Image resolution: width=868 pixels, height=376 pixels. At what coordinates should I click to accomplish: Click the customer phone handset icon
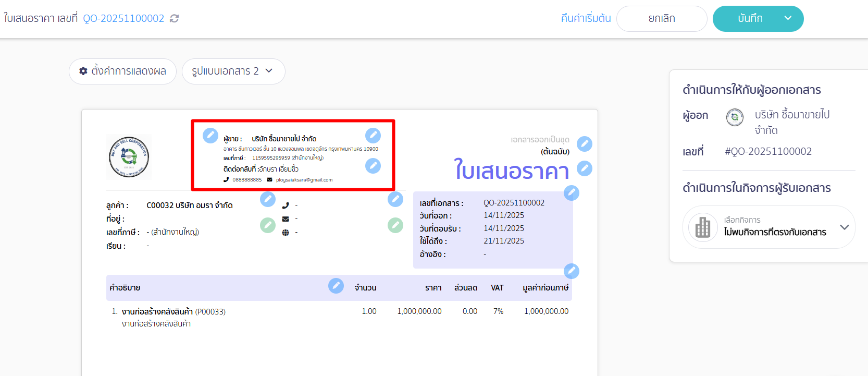[x=286, y=205]
